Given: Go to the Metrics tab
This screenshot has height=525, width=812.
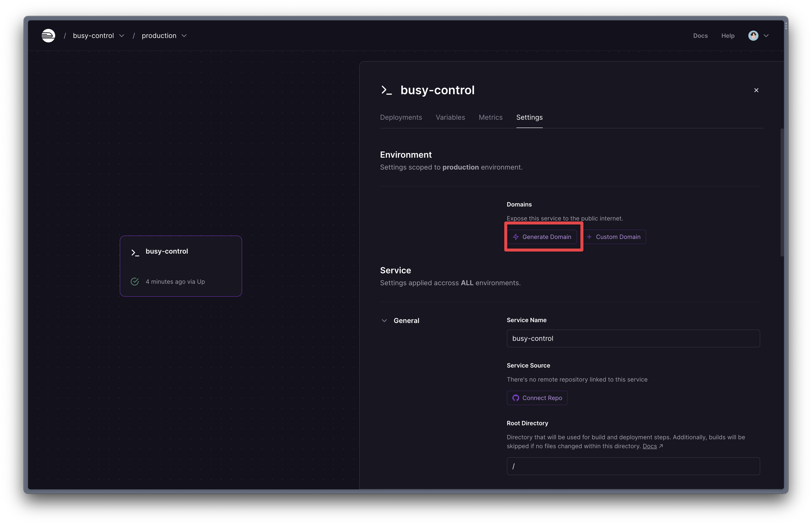Looking at the screenshot, I should pos(490,117).
